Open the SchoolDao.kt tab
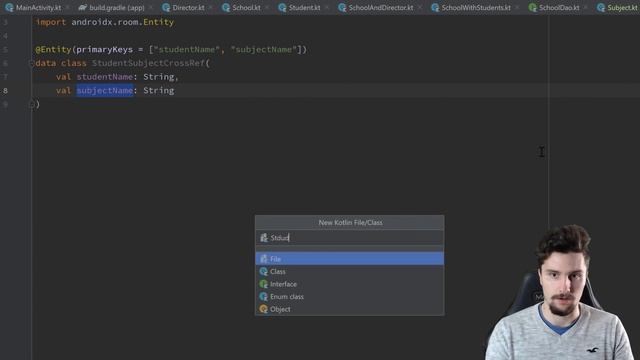This screenshot has height=360, width=640. (559, 7)
